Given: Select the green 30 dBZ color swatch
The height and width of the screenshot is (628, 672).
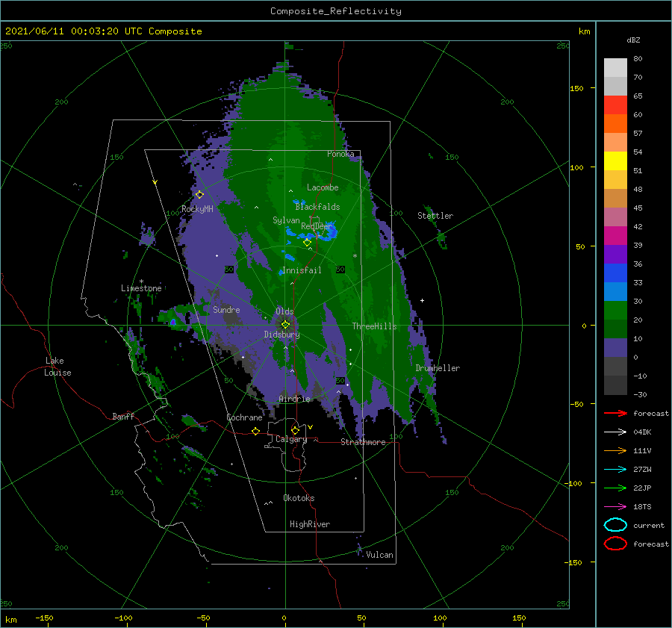Looking at the screenshot, I should 615,311.
